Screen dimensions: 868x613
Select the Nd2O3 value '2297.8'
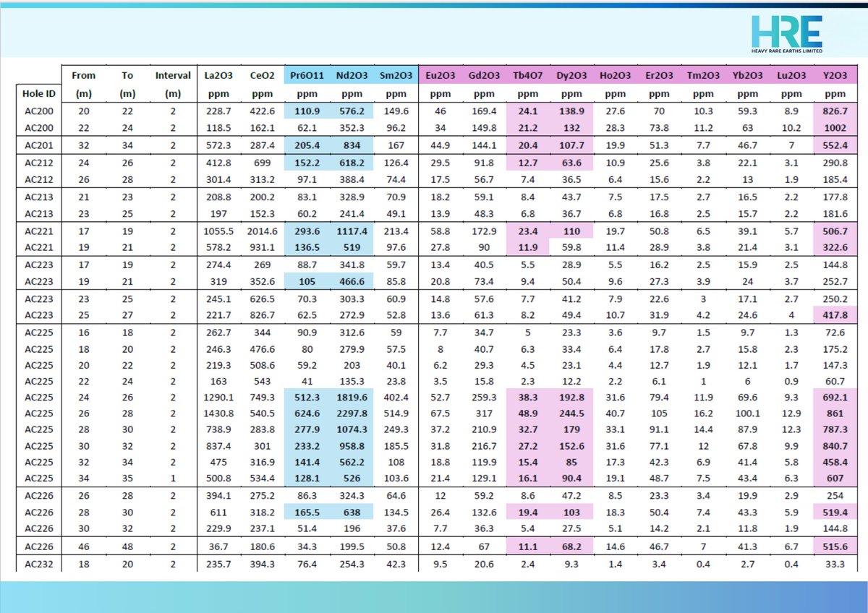pos(352,413)
